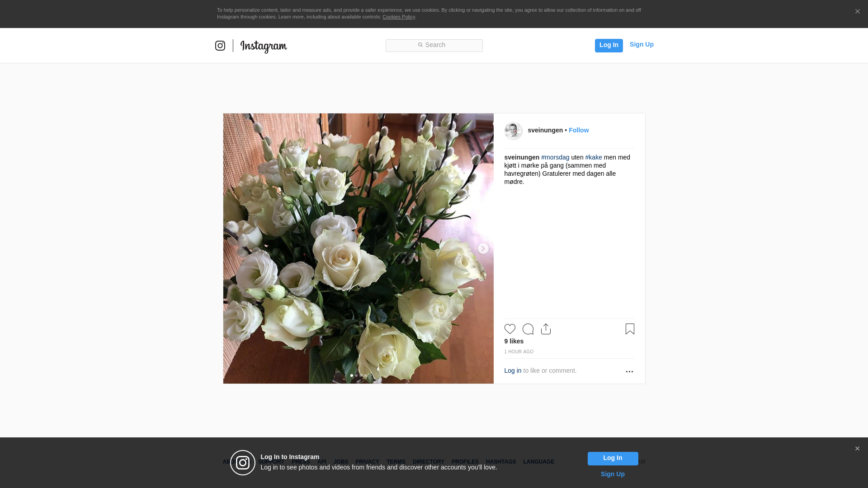Viewport: 868px width, 488px height.
Task: Save post with bookmark icon
Action: coord(630,329)
